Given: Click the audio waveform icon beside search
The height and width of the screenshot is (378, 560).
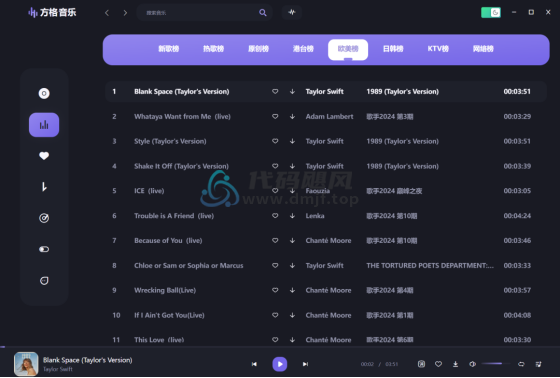Looking at the screenshot, I should point(292,12).
